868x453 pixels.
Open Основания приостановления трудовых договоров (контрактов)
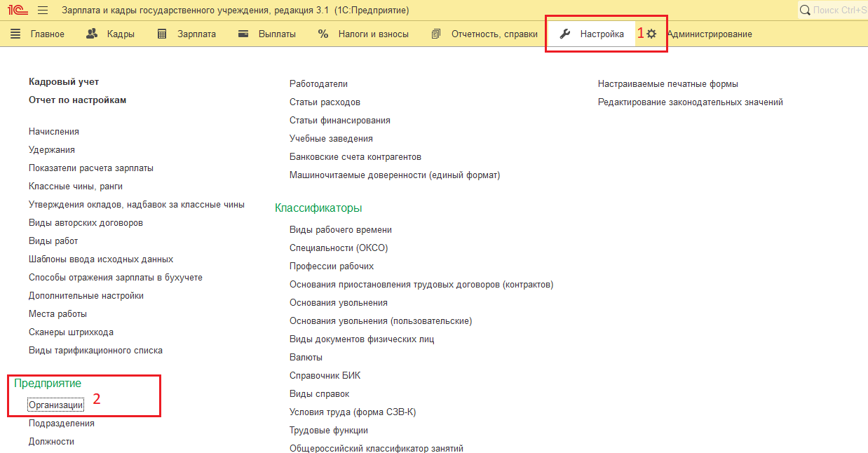(x=421, y=285)
